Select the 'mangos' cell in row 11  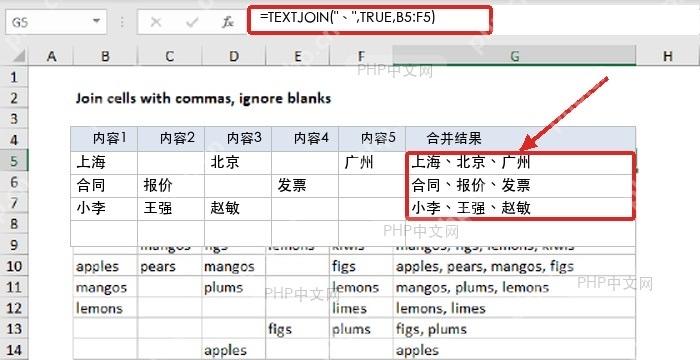(x=105, y=287)
